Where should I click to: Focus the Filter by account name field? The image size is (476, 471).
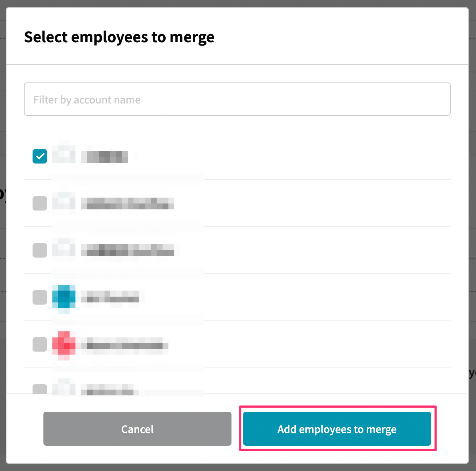tap(237, 99)
